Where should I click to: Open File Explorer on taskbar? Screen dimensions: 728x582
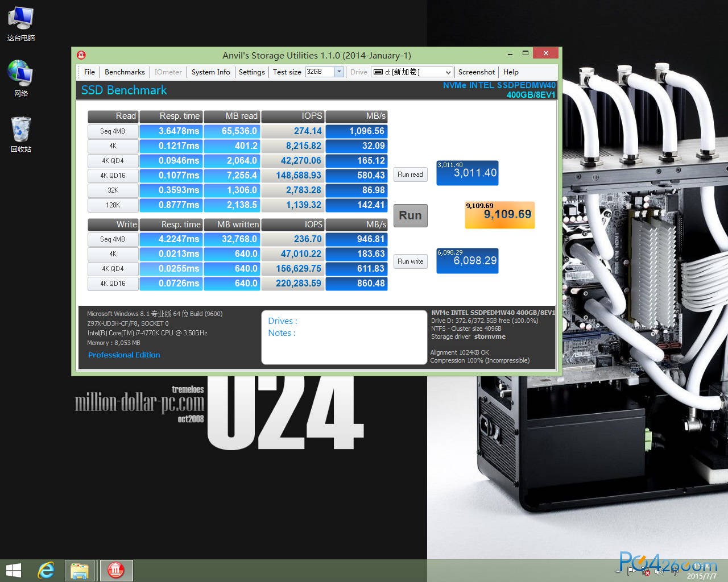point(80,570)
